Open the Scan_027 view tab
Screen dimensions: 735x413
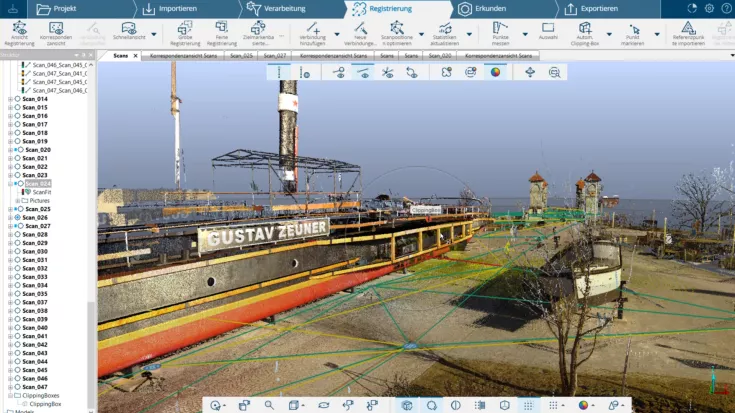(x=275, y=55)
